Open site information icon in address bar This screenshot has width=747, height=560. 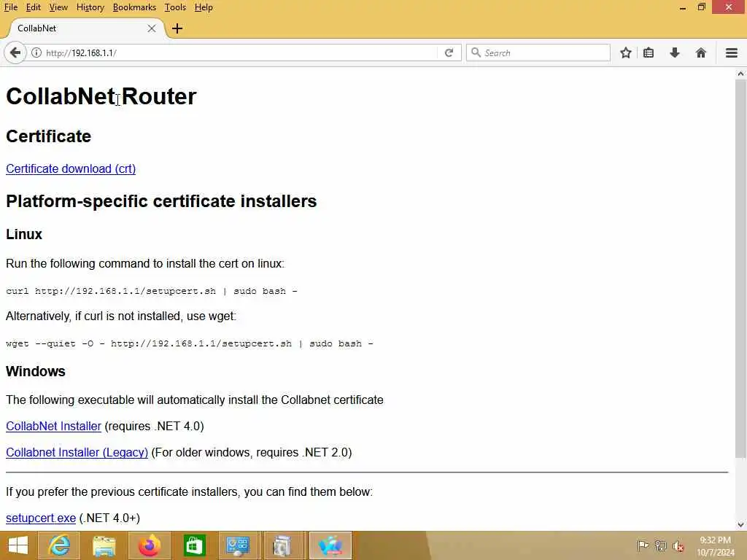click(36, 52)
